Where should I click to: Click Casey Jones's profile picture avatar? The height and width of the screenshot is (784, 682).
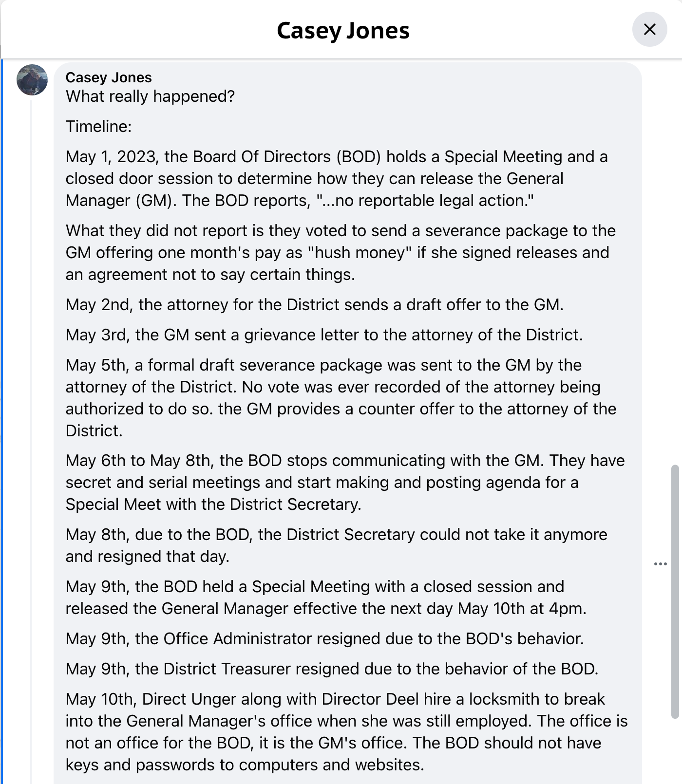[x=32, y=80]
